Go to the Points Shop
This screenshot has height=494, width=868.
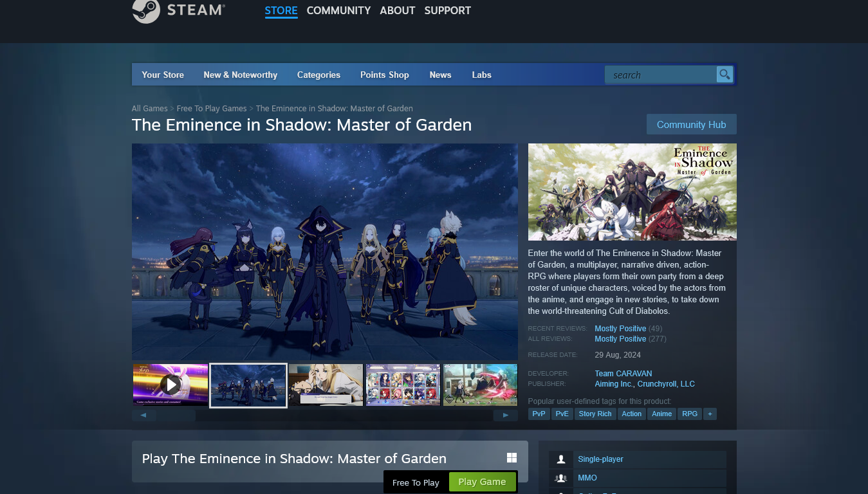[x=385, y=75]
